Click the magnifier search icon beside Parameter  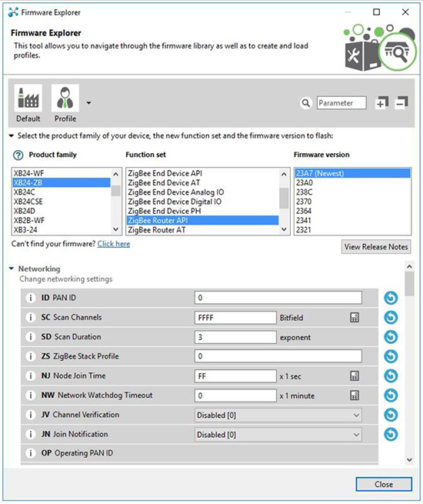pos(306,103)
